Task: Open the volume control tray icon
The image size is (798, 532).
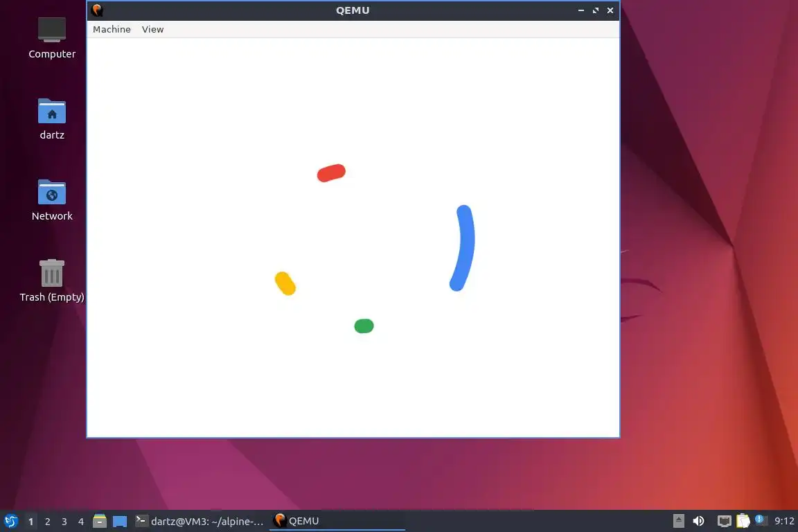Action: pos(699,521)
